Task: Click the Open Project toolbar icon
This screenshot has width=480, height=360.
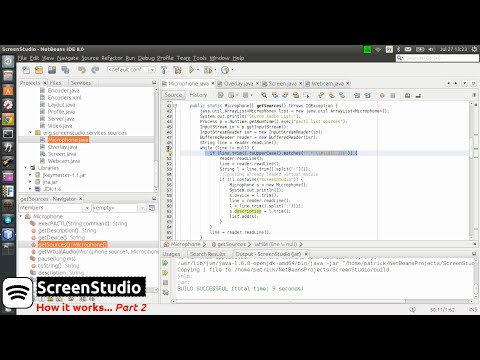Action: [52, 70]
